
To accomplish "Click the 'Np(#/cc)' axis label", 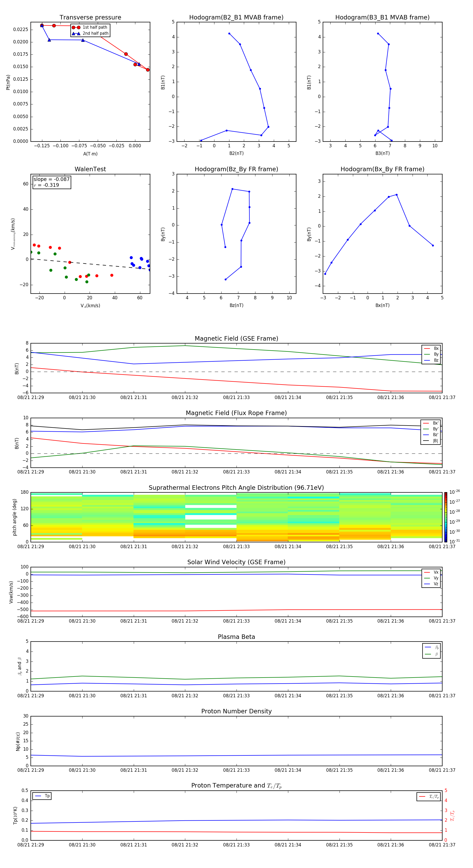I will coord(18,741).
